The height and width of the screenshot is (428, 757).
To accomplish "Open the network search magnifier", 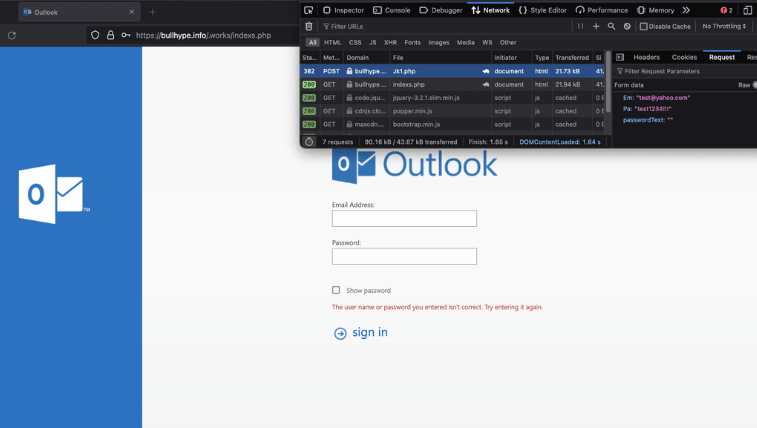I will (x=611, y=26).
